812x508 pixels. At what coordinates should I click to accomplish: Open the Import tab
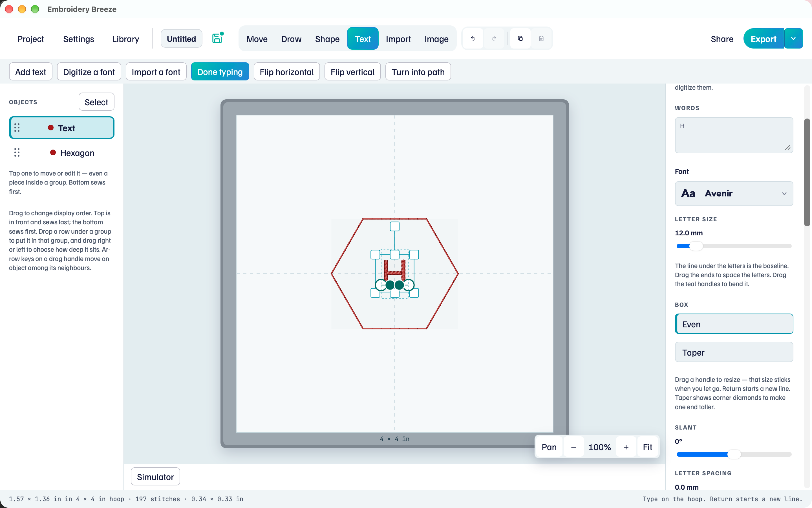pyautogui.click(x=398, y=39)
